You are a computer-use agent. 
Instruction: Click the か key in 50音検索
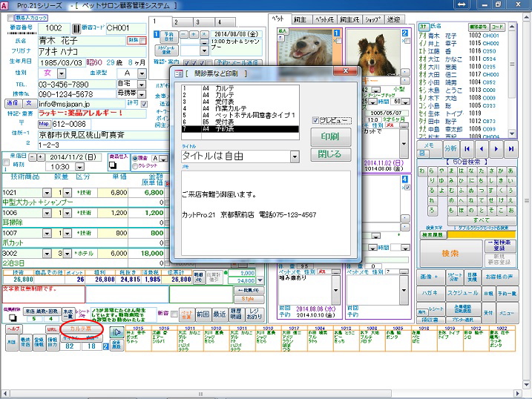pyautogui.click(x=501, y=171)
